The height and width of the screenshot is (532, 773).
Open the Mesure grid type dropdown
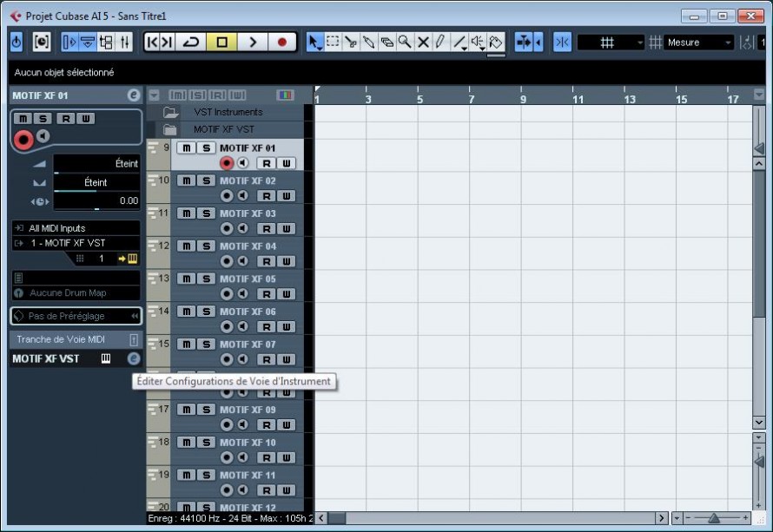tap(700, 43)
